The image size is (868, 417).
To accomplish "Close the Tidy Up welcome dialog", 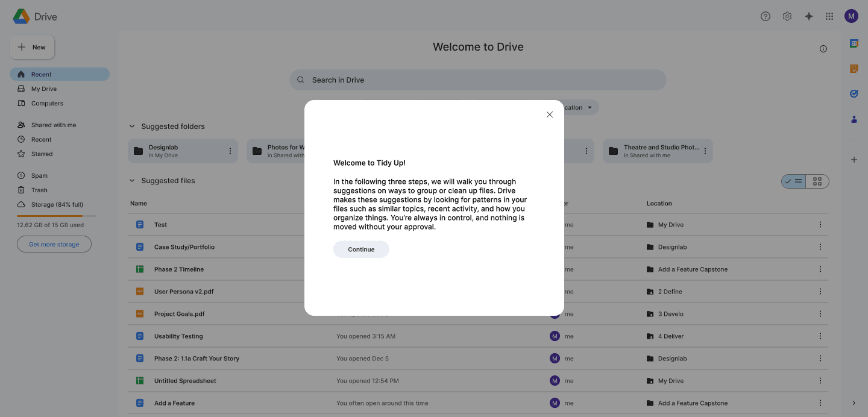I will point(550,114).
